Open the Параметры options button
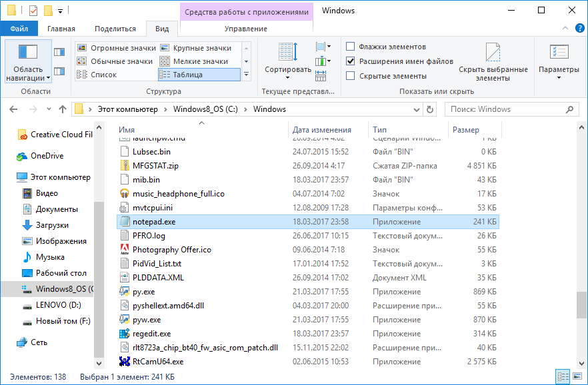Image resolution: width=588 pixels, height=385 pixels. 559,62
